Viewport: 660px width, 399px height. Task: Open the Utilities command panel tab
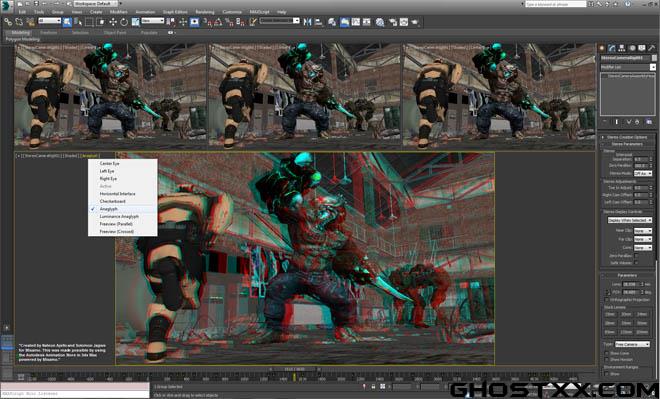click(652, 48)
